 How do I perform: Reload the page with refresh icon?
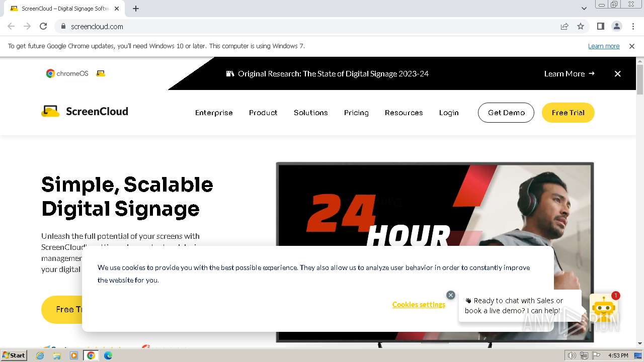43,26
